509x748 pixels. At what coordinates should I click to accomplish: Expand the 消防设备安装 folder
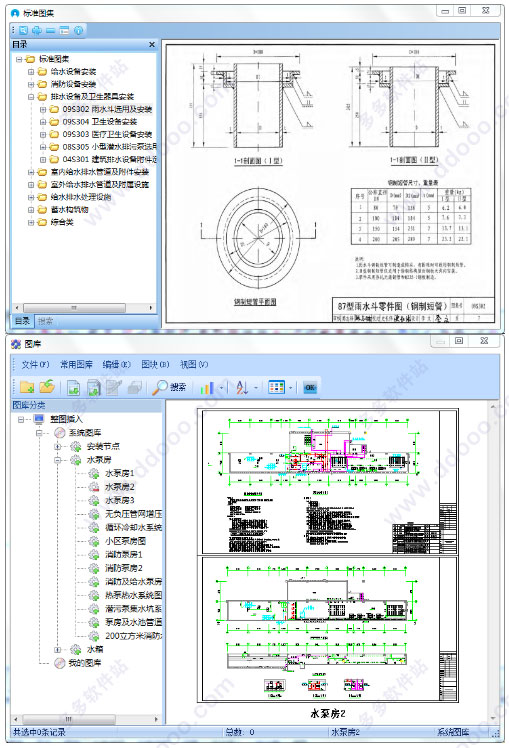pos(31,84)
